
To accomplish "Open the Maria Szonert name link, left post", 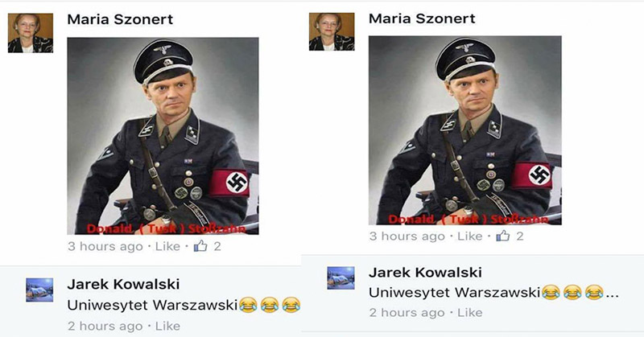I will tap(120, 19).
